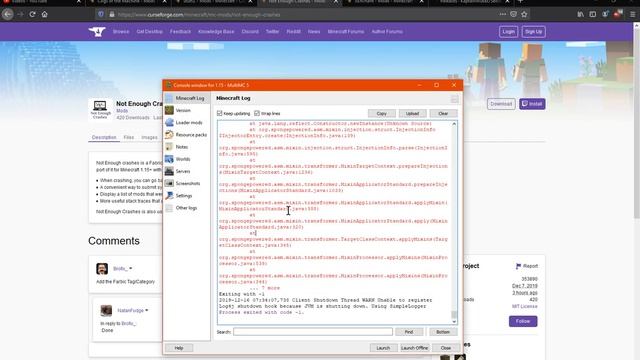The image size is (640, 360).
Task: Upload the Minecraft log
Action: 412,113
